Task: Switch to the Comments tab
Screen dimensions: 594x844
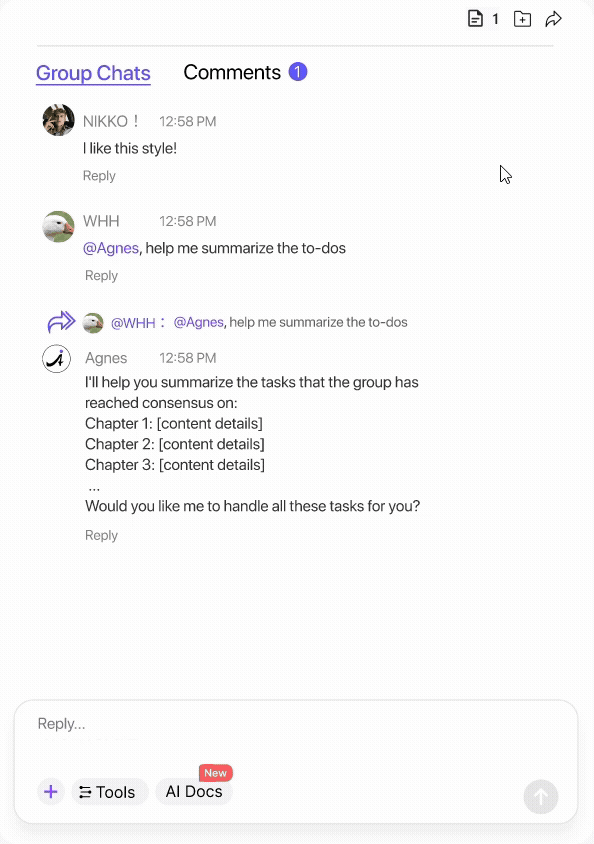Action: click(x=232, y=73)
